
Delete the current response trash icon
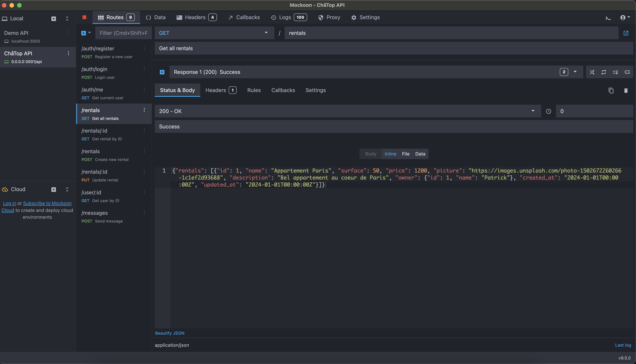click(x=626, y=90)
